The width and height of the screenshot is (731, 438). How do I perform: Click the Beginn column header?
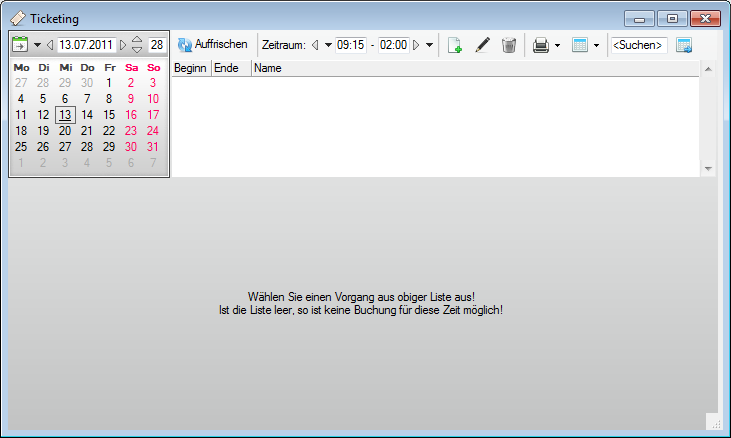coord(190,68)
